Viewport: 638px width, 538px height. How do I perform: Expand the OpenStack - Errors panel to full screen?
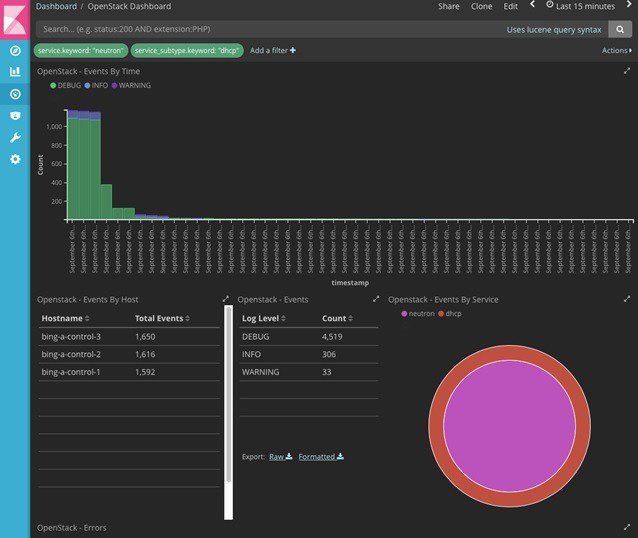click(627, 527)
